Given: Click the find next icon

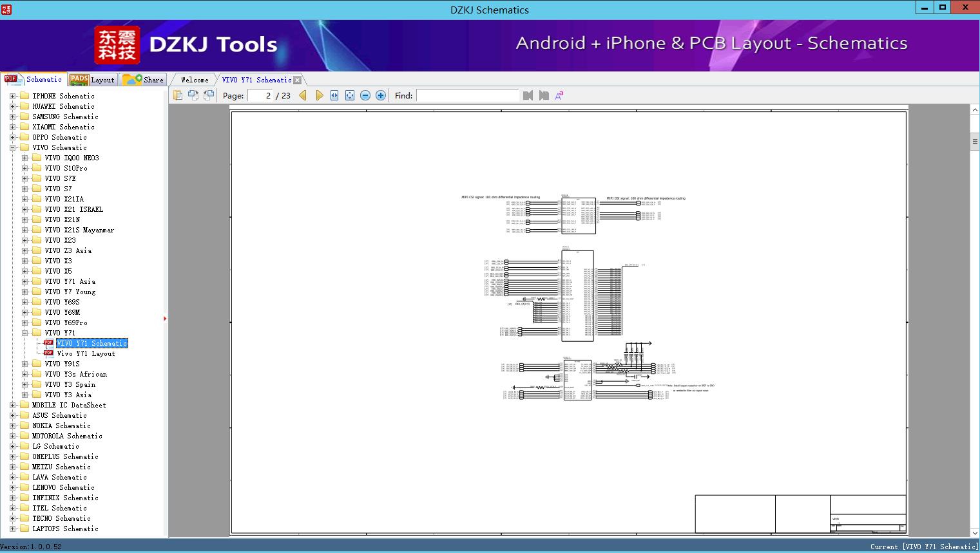Looking at the screenshot, I should [x=544, y=95].
